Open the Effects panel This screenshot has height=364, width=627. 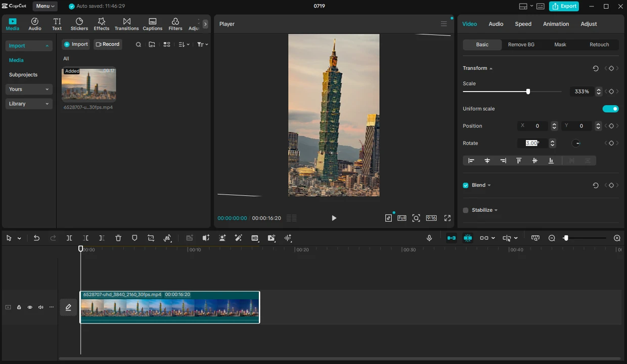pos(101,24)
